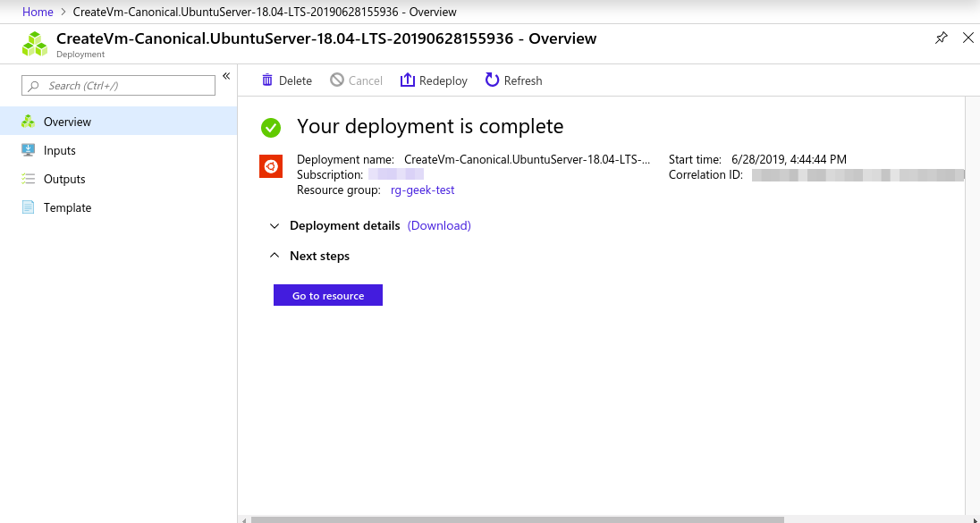Image resolution: width=980 pixels, height=523 pixels.
Task: Click the 'Your deployment is complete' heading
Action: tap(430, 126)
